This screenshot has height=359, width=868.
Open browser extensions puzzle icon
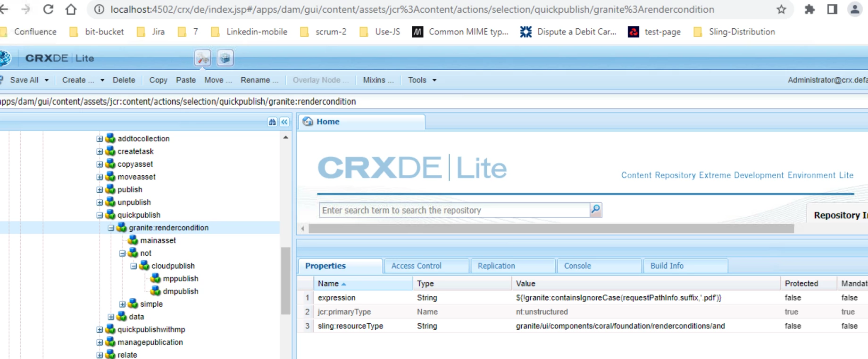(x=810, y=9)
